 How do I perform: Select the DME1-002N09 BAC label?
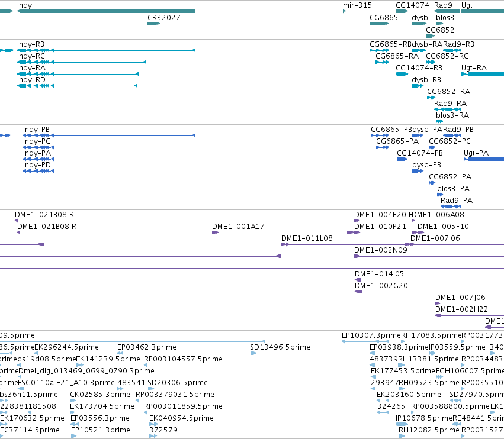tap(381, 250)
